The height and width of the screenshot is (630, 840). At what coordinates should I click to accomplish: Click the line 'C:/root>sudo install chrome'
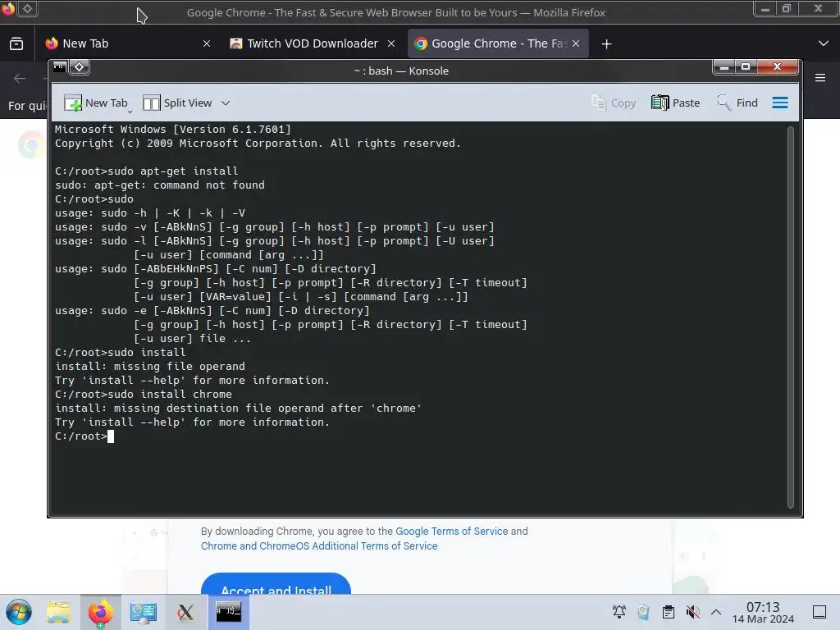(144, 395)
